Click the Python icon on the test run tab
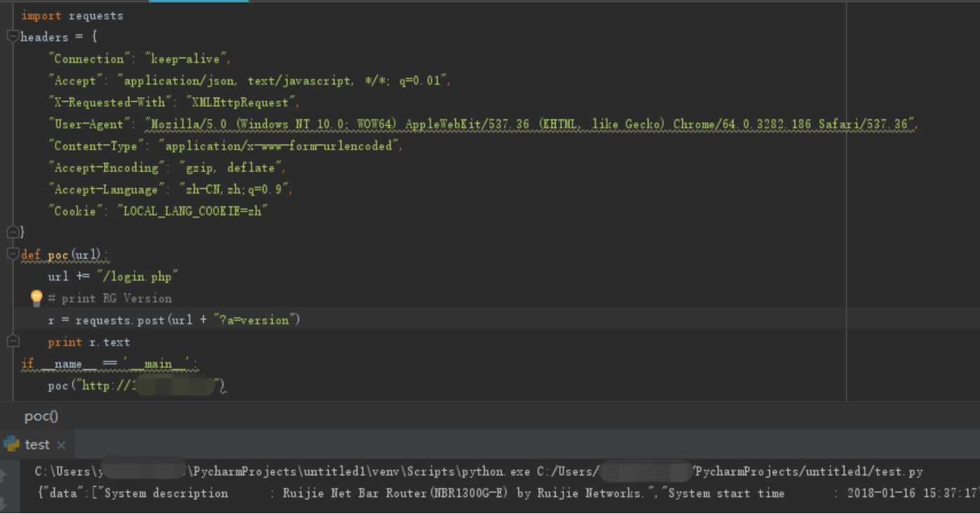The width and height of the screenshot is (980, 514). click(11, 444)
